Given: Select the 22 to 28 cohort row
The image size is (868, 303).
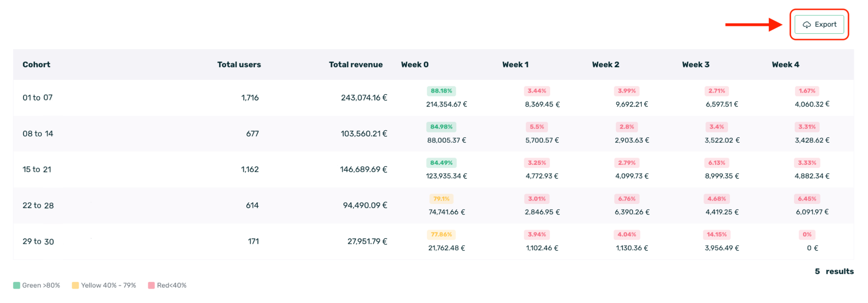Looking at the screenshot, I should pos(38,206).
